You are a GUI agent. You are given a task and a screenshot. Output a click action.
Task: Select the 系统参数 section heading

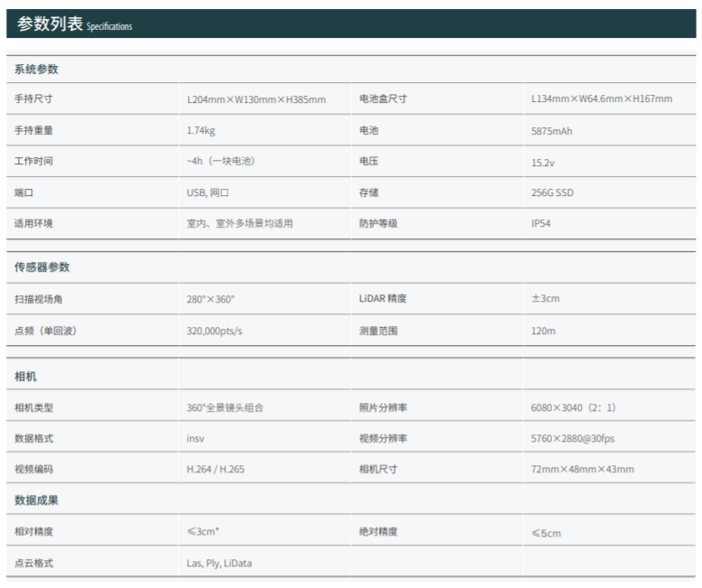(36, 70)
